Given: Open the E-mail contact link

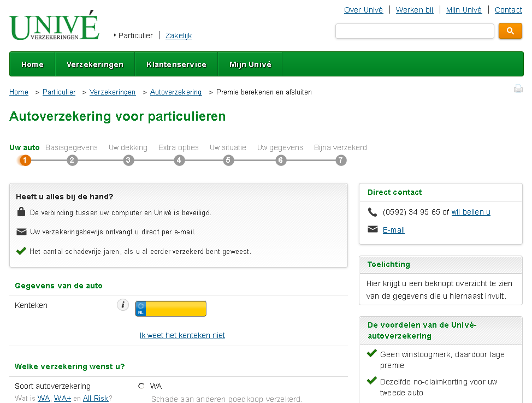Looking at the screenshot, I should (x=393, y=230).
